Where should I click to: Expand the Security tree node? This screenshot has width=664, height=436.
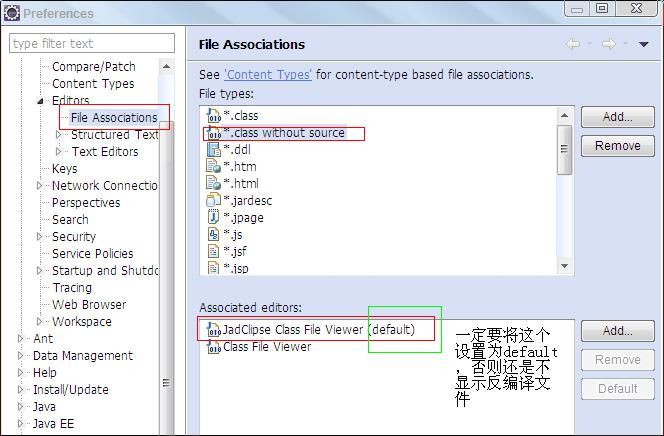(39, 236)
